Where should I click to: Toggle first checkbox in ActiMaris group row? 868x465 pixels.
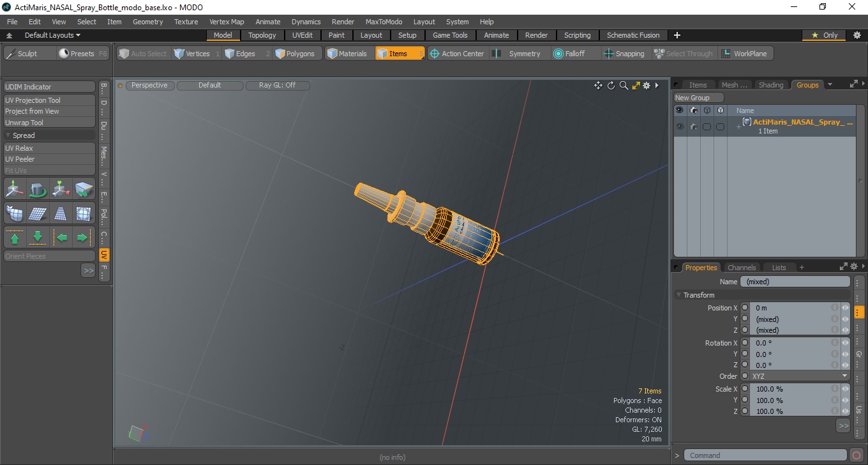(707, 126)
